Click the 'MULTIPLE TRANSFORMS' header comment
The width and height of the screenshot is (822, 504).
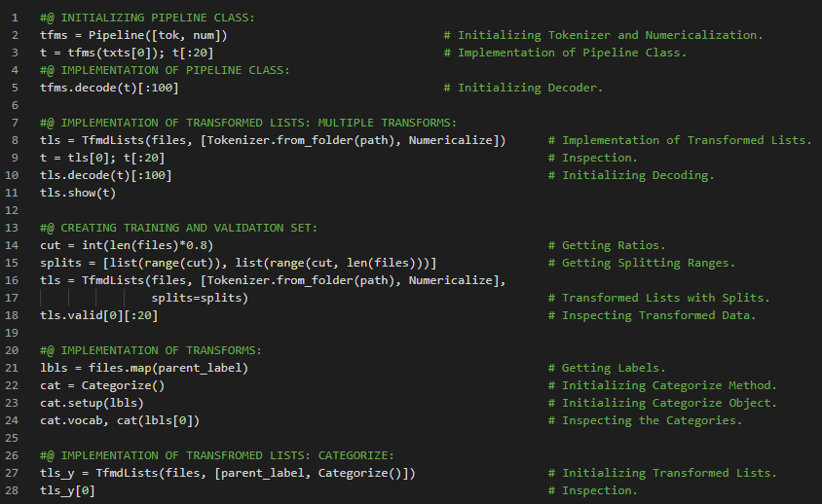[x=385, y=123]
